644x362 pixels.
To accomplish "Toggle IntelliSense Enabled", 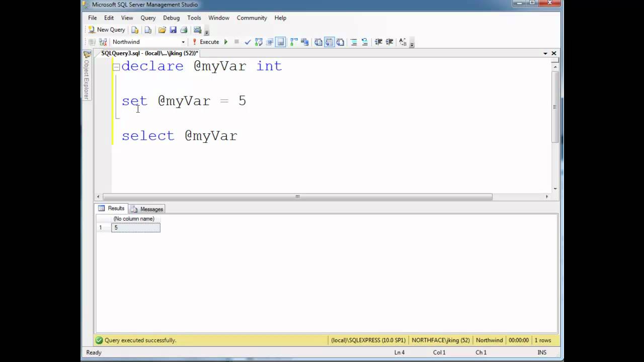I will (281, 42).
